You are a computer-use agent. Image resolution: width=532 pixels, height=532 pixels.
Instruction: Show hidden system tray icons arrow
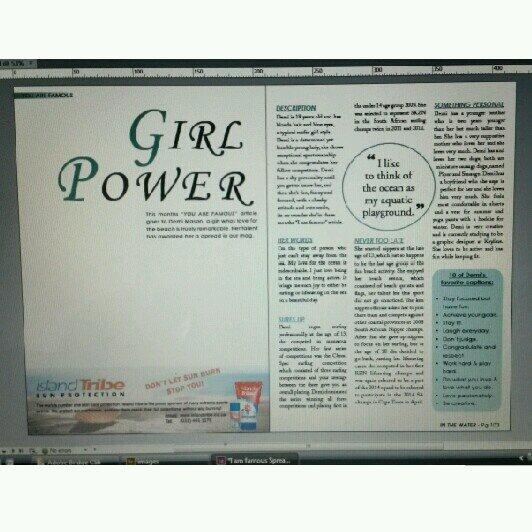click(522, 459)
